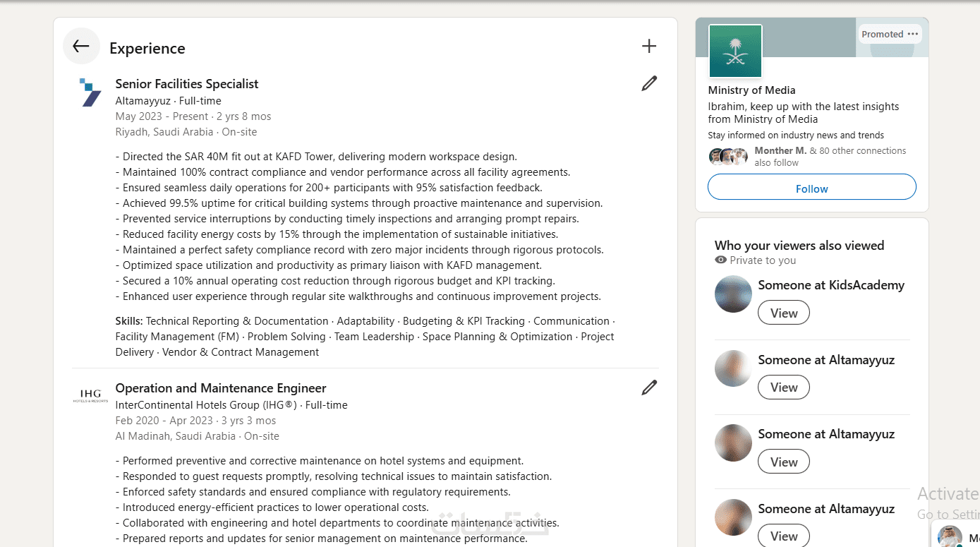This screenshot has width=980, height=547.
Task: Open the IHG Hotels company logo
Action: click(x=90, y=396)
